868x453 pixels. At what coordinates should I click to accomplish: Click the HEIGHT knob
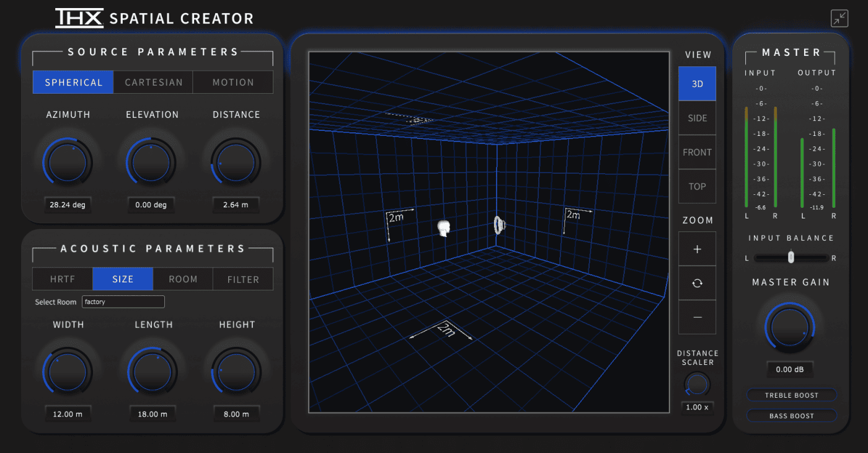[236, 372]
